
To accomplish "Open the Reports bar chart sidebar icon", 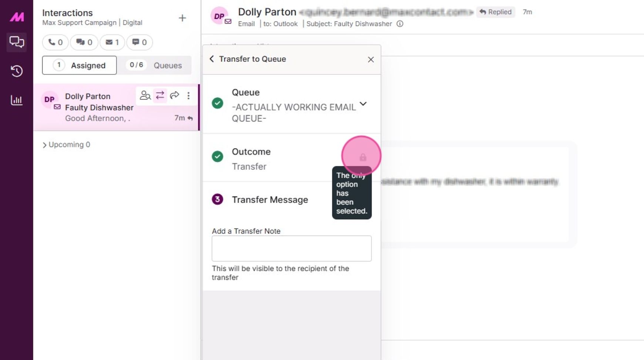I will (x=17, y=100).
